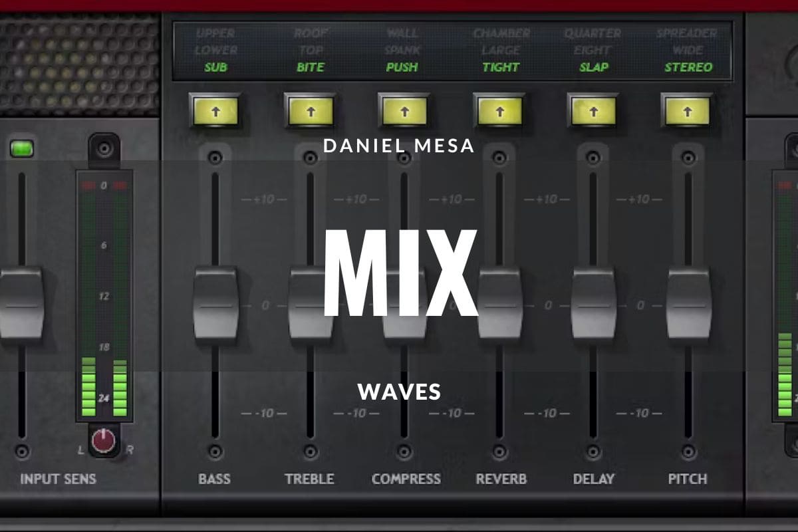The width and height of the screenshot is (798, 532).
Task: Click the yellow arrow button above Reverb fader
Action: pyautogui.click(x=499, y=110)
